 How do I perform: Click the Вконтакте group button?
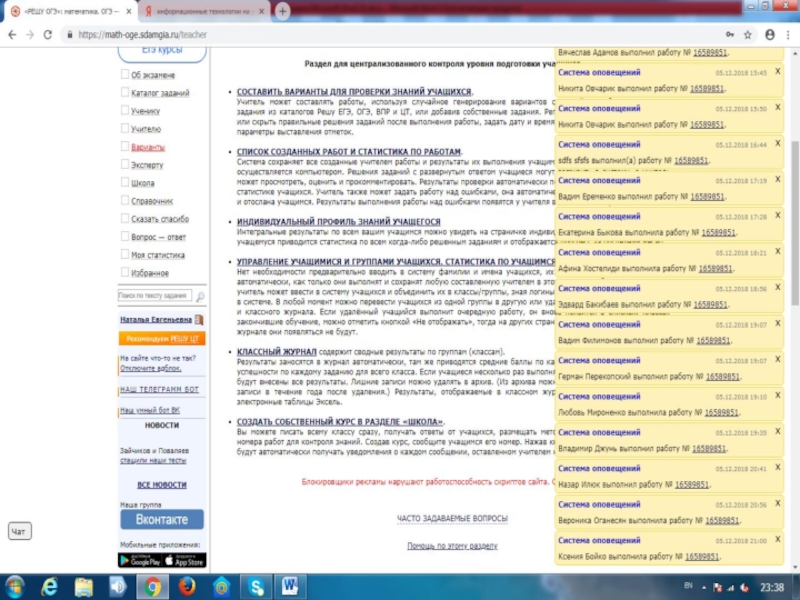[162, 519]
